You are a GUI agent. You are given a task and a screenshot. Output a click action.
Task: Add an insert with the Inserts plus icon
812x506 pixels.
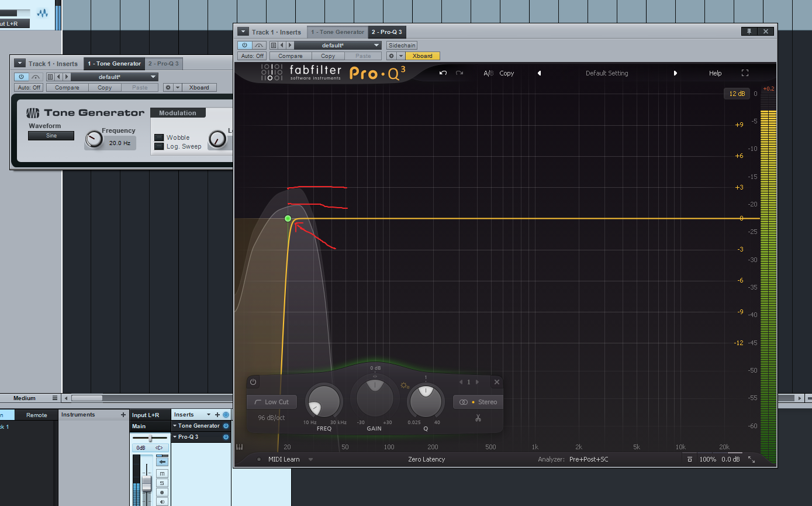[217, 415]
